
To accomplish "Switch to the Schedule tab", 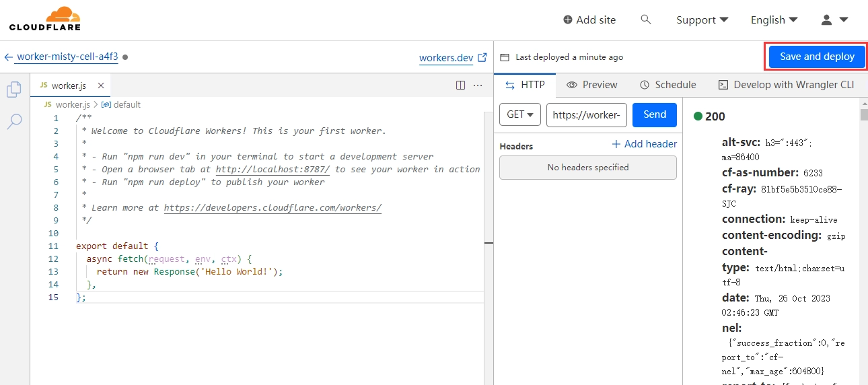I will [x=667, y=85].
